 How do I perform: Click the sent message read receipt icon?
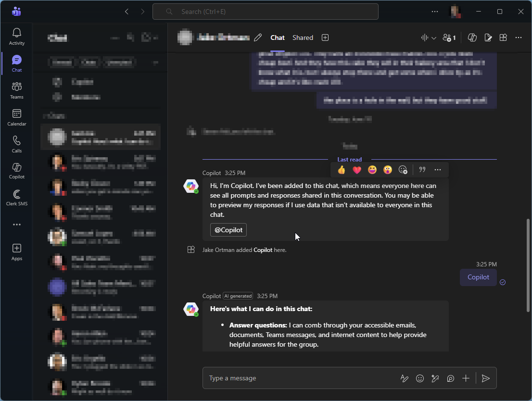coord(503,282)
